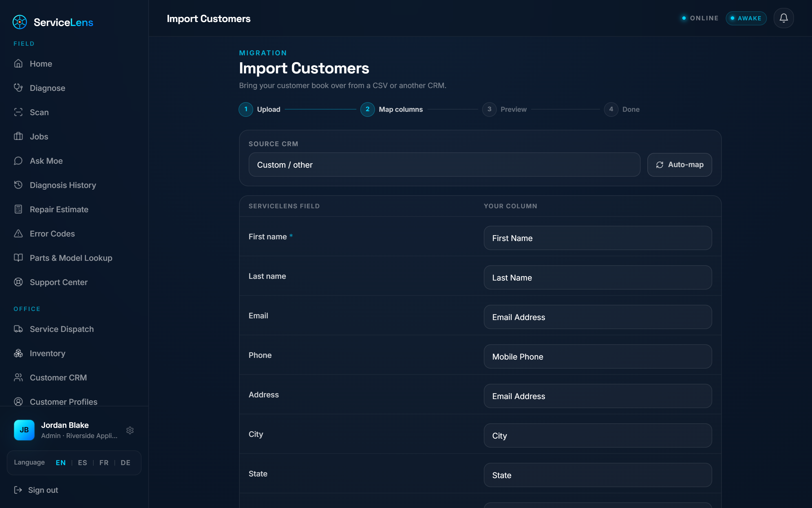812x508 pixels.
Task: Click the YOUR COLUMN header
Action: tap(510, 206)
